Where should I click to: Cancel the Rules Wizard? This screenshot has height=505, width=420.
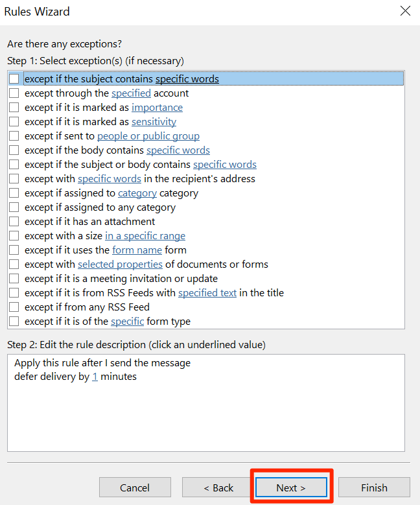coord(135,487)
